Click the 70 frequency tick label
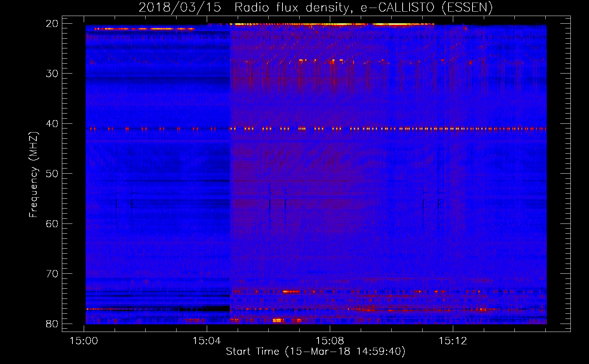The width and height of the screenshot is (589, 364). 52,274
